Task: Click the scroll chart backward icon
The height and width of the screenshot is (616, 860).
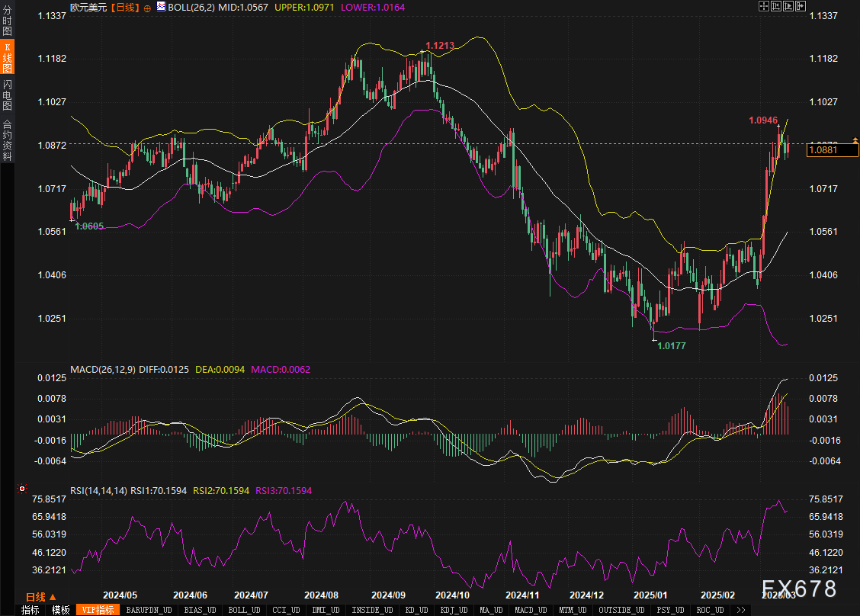Action: coord(776,6)
